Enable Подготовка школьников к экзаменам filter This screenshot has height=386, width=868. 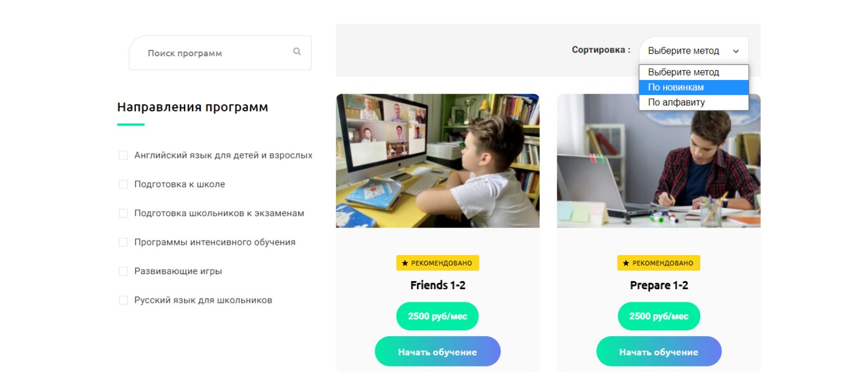123,214
